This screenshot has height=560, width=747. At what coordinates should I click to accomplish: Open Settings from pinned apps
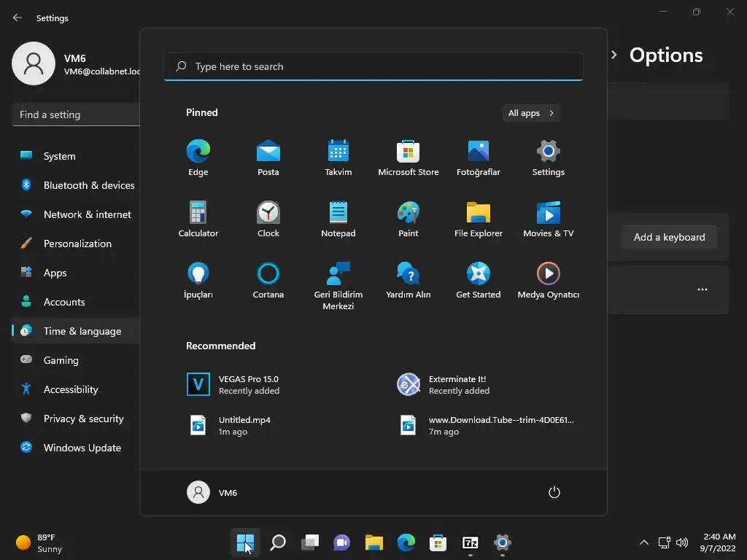[x=549, y=158]
